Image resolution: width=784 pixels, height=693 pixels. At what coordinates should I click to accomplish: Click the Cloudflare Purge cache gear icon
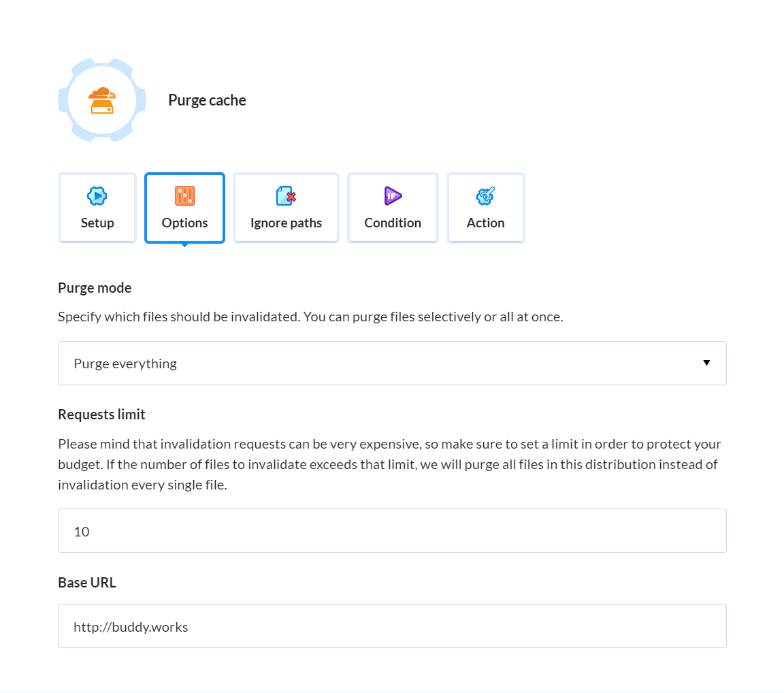(101, 100)
